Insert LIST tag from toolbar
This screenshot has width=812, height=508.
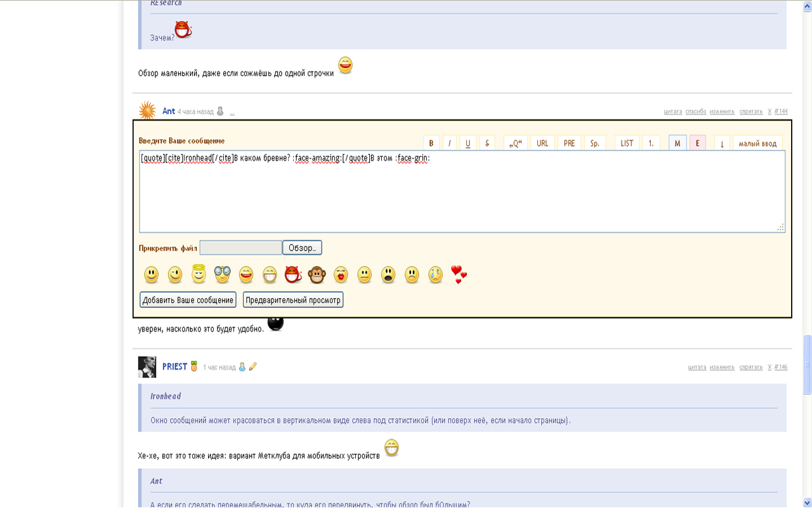(x=627, y=143)
